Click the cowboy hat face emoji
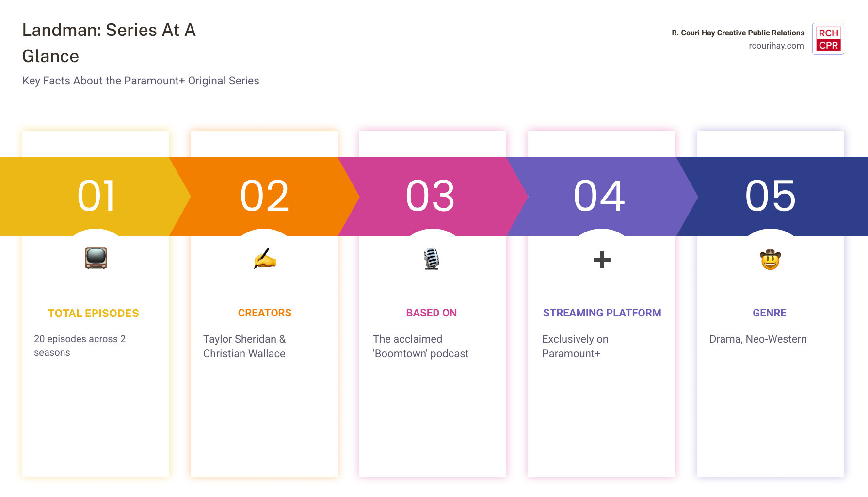Viewport: 868px width, 497px height. (770, 259)
